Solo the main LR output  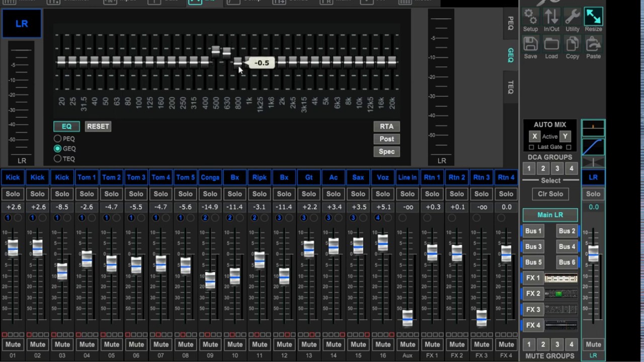pos(593,194)
